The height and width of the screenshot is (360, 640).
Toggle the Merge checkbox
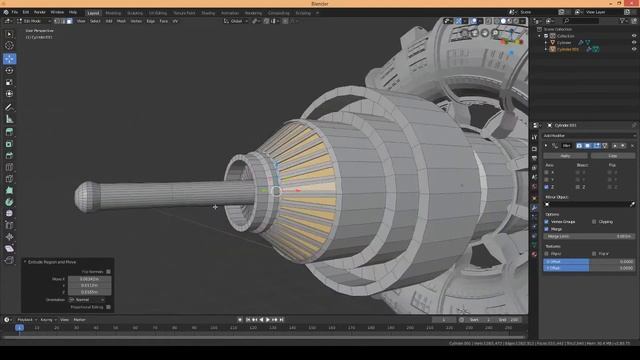(547, 229)
